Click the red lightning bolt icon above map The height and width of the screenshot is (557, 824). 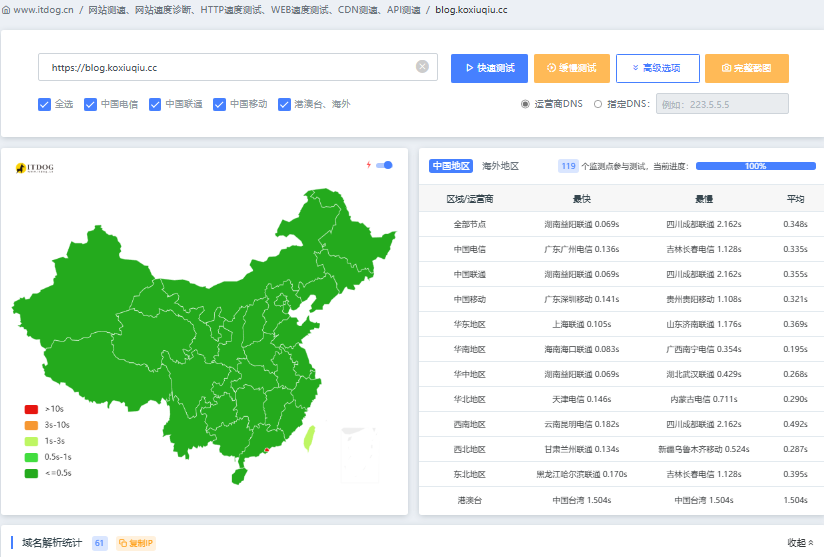tap(368, 165)
